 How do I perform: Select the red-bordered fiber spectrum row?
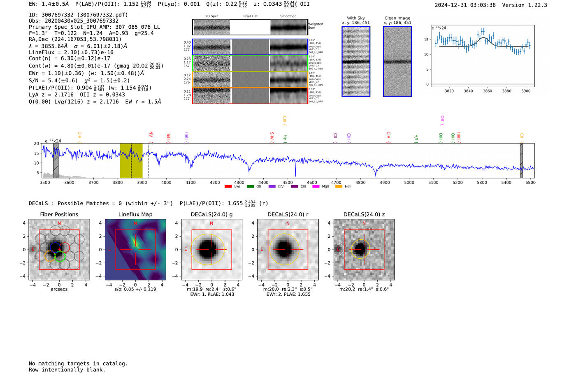(x=250, y=95)
